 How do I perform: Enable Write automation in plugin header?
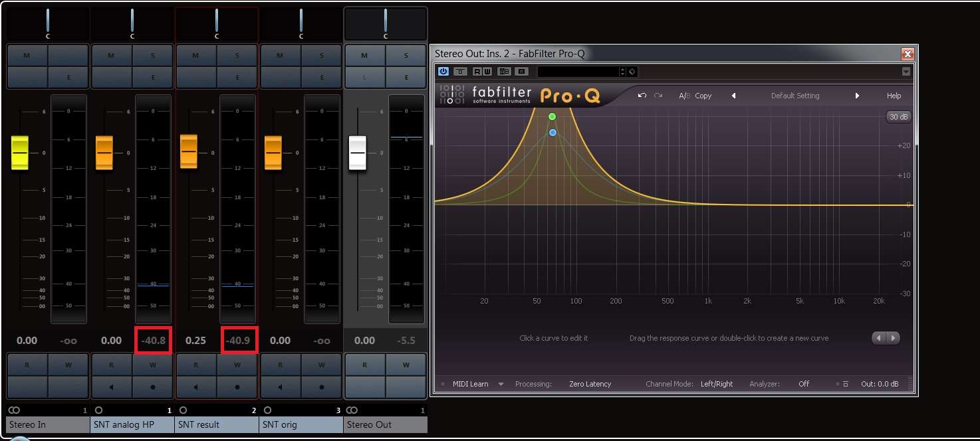point(489,71)
